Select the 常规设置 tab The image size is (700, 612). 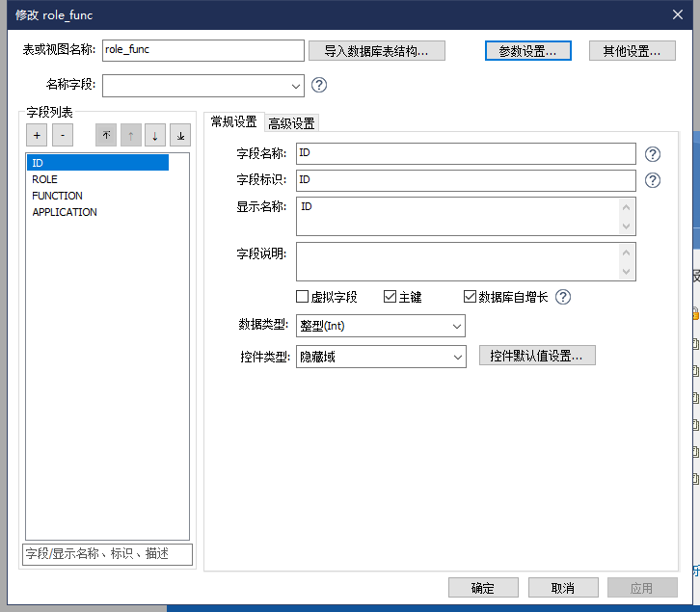point(233,121)
